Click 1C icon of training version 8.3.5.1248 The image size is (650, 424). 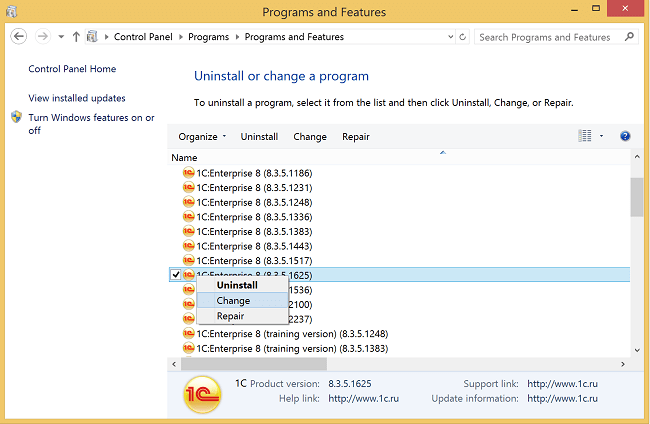pos(189,333)
